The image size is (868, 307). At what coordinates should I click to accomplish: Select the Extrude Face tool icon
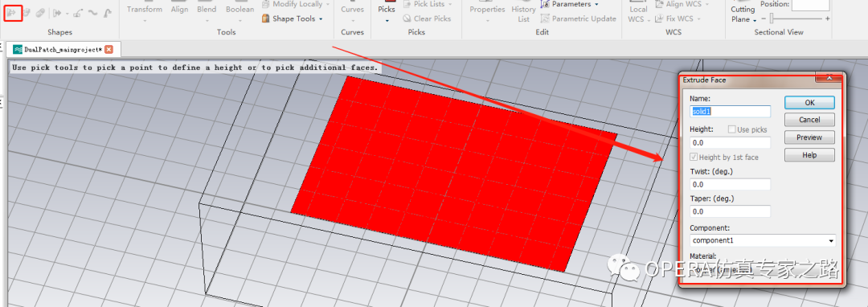pos(13,12)
